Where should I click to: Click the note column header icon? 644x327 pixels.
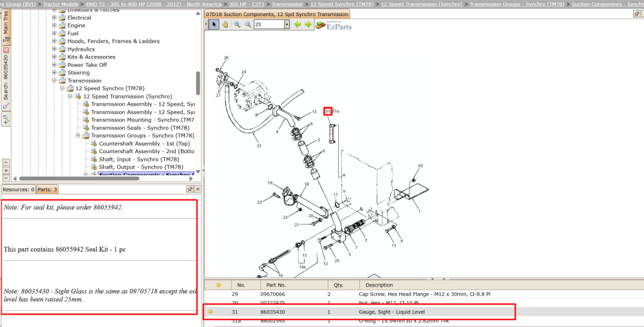click(218, 285)
